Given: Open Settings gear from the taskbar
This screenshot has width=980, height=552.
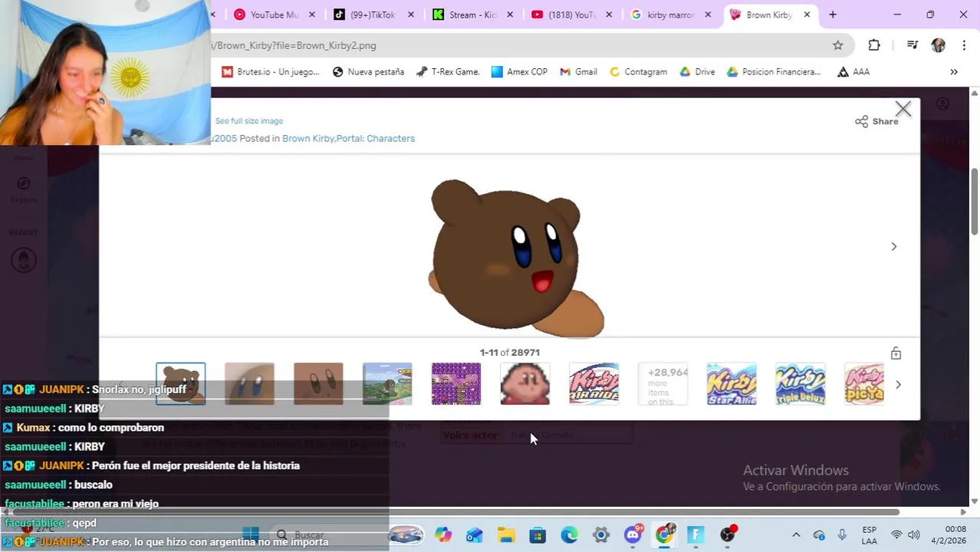Looking at the screenshot, I should click(x=600, y=534).
